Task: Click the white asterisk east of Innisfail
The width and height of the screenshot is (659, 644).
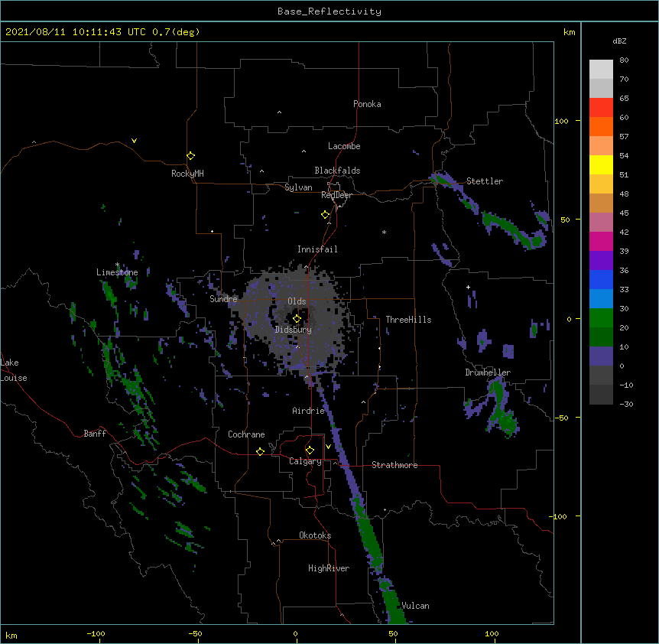Action: tap(384, 232)
